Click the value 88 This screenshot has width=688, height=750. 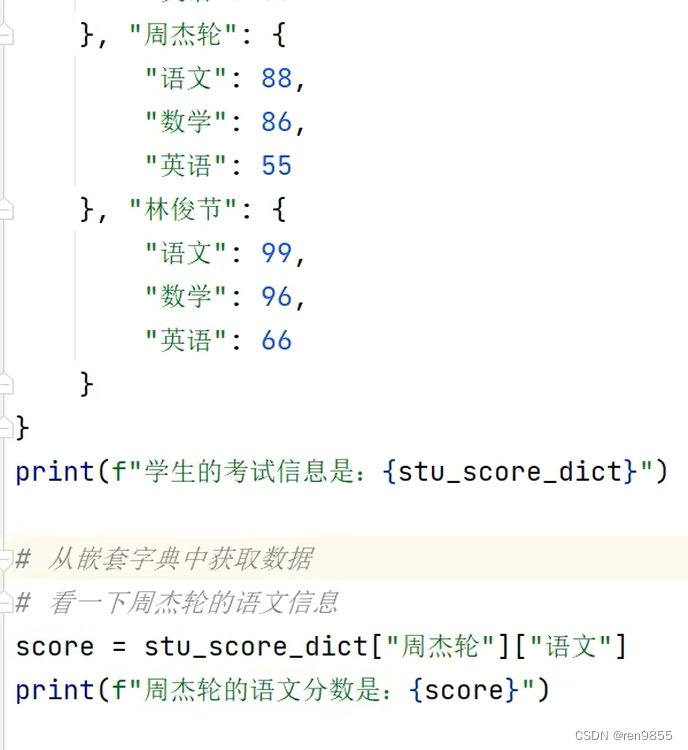click(277, 78)
